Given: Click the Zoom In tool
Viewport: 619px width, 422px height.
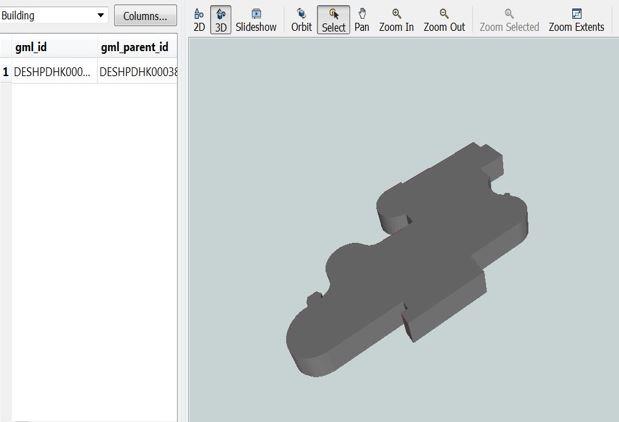Looking at the screenshot, I should tap(396, 20).
